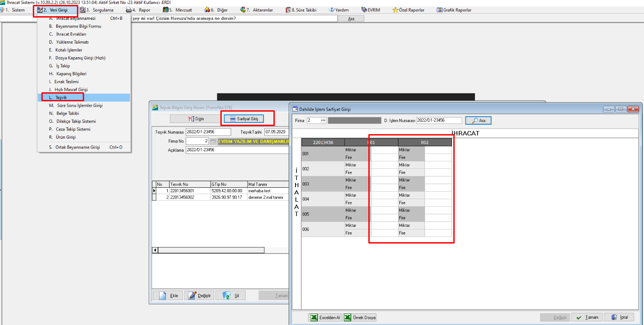
Task: Click the Excelden Al button
Action: [325, 317]
